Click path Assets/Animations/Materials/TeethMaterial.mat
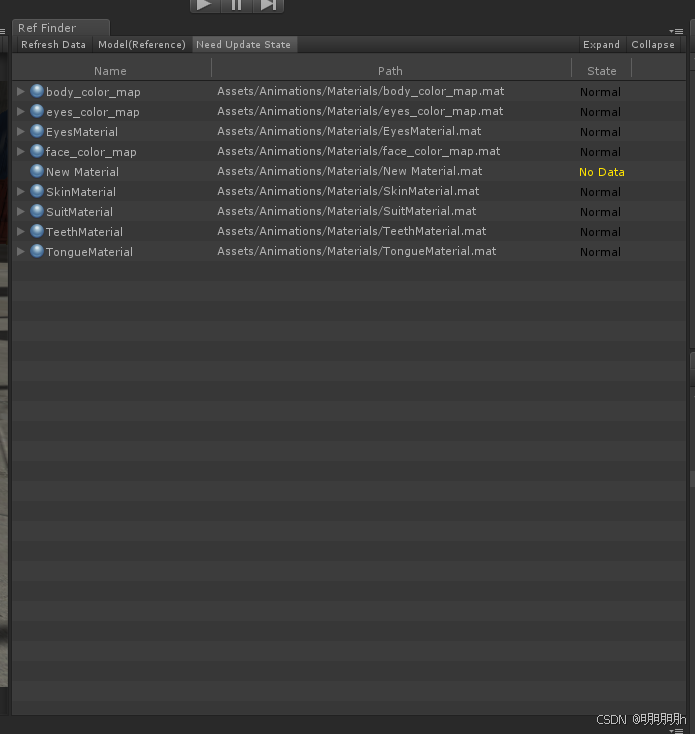This screenshot has width=695, height=734. point(352,231)
